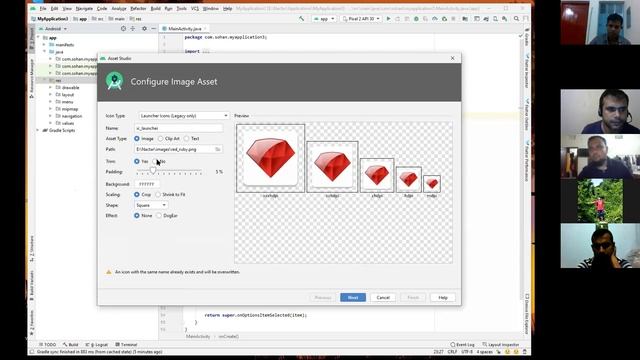Open the Resource Manager side tab

[x=32, y=78]
